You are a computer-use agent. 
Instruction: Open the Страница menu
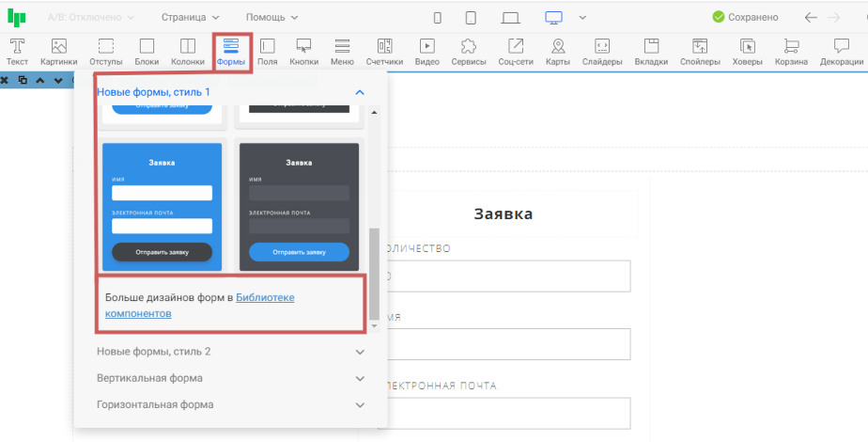click(190, 17)
